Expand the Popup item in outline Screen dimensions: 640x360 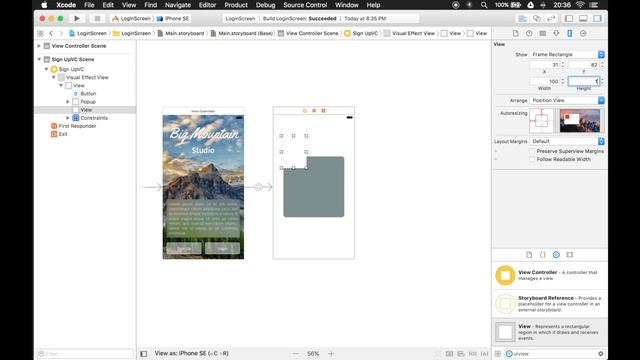(68, 102)
